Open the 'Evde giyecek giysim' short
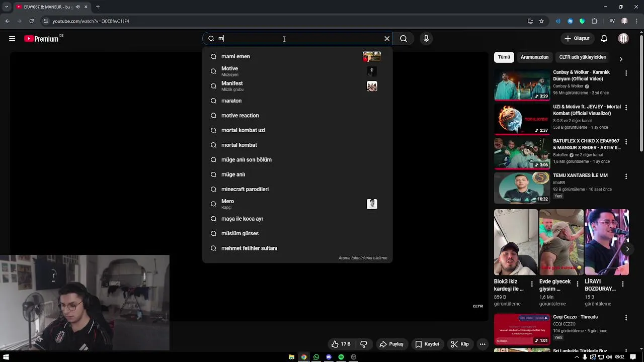Screen dimensions: 644x362 pyautogui.click(x=561, y=242)
